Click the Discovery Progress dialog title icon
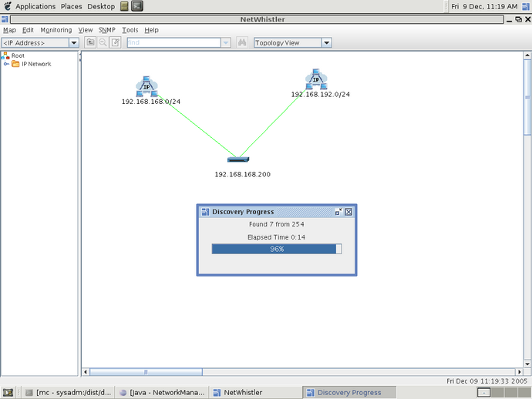This screenshot has width=532, height=399. point(205,212)
